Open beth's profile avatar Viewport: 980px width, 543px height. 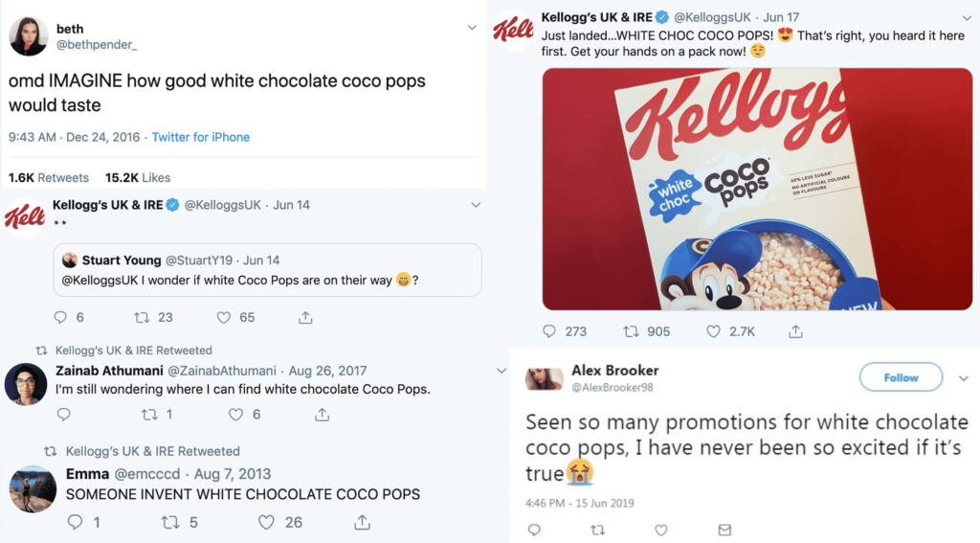coord(29,36)
